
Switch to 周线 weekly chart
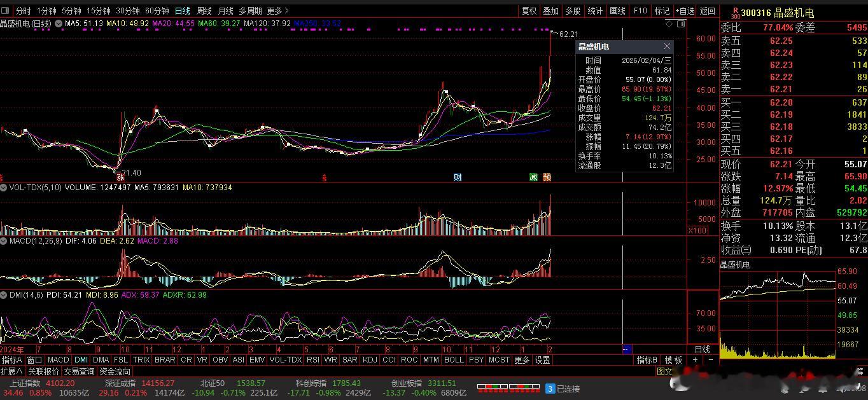204,11
